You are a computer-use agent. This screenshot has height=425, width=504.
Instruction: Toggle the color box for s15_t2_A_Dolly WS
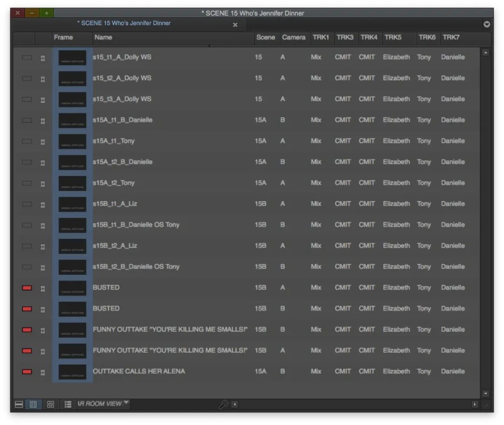pyautogui.click(x=27, y=78)
